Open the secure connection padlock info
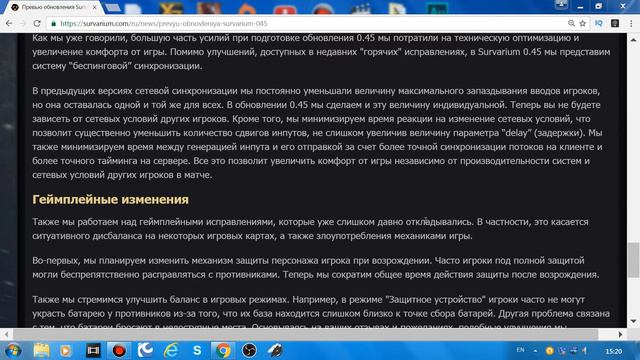Image resolution: width=640 pixels, height=360 pixels. [53, 24]
